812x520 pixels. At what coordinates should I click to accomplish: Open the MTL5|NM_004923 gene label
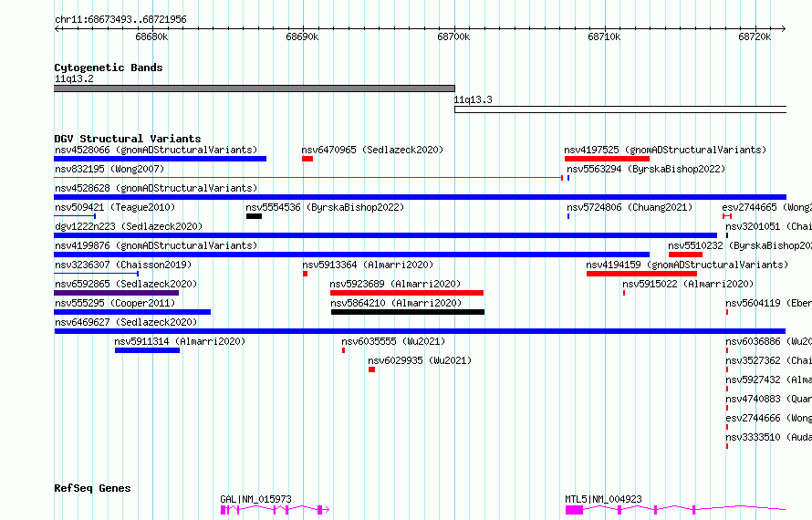[x=603, y=500]
